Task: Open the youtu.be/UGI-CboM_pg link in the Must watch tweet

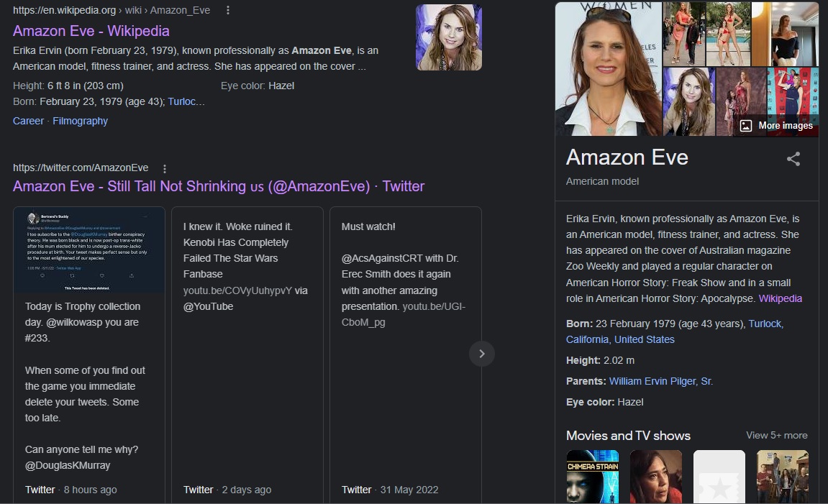Action: [x=404, y=314]
